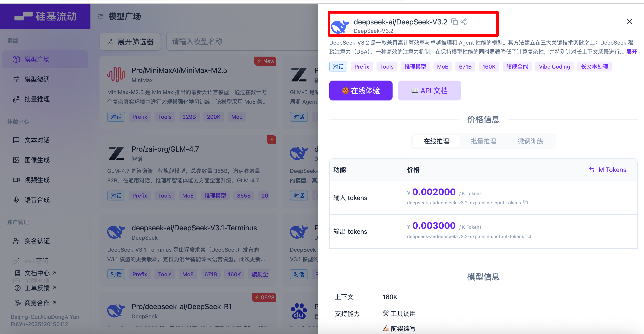The image size is (644, 334).
Task: Open 语音合成 from the sidebar
Action: (x=37, y=200)
